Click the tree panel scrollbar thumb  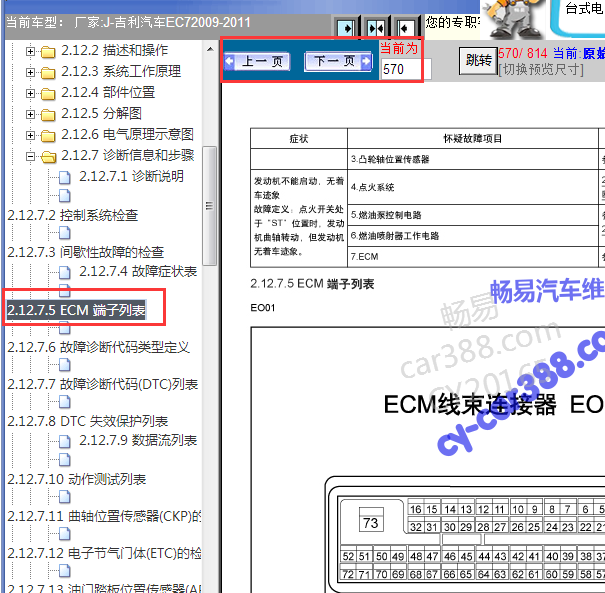pos(210,206)
